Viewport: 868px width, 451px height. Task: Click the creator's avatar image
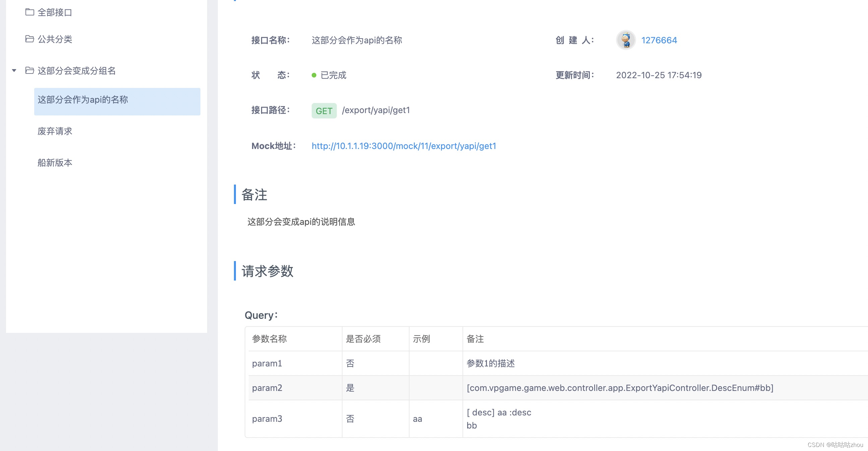[625, 40]
